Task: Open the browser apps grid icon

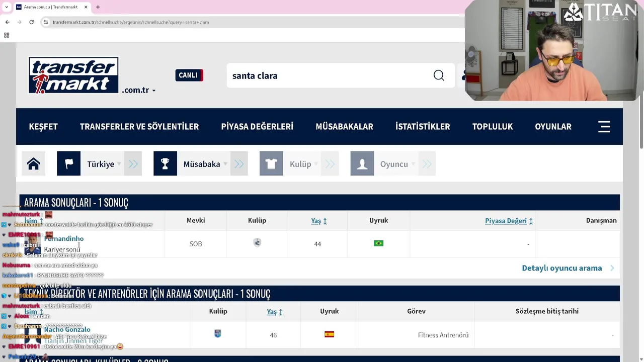Action: pos(7,35)
